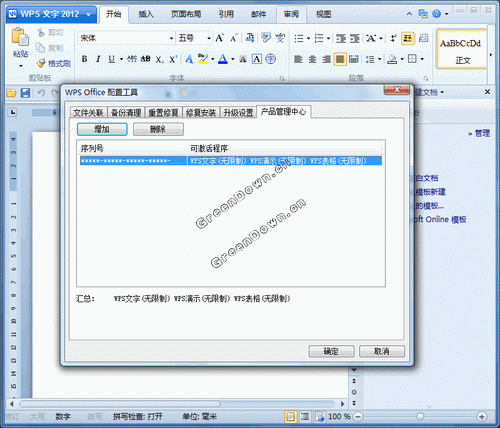This screenshot has width=500, height=428.
Task: Toggle justified alignment
Action: [x=340, y=59]
